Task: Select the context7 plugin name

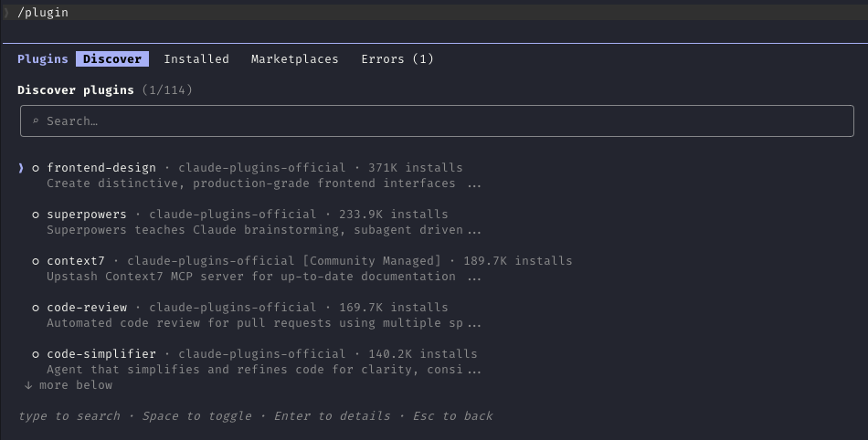Action: [76, 261]
